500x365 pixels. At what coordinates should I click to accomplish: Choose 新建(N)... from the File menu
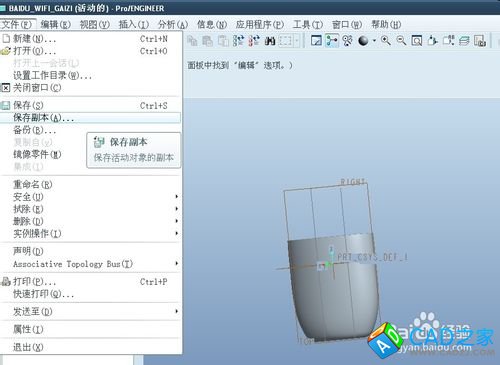91,39
